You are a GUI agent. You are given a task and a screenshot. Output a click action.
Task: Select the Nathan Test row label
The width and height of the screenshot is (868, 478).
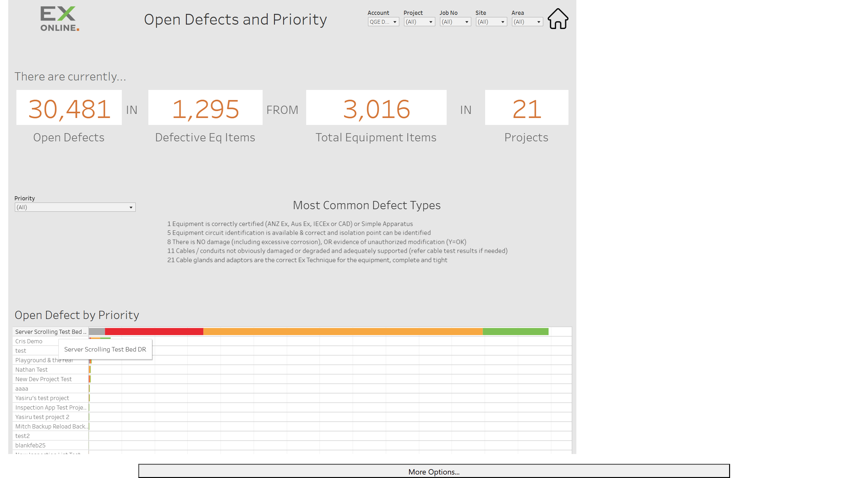tap(31, 369)
